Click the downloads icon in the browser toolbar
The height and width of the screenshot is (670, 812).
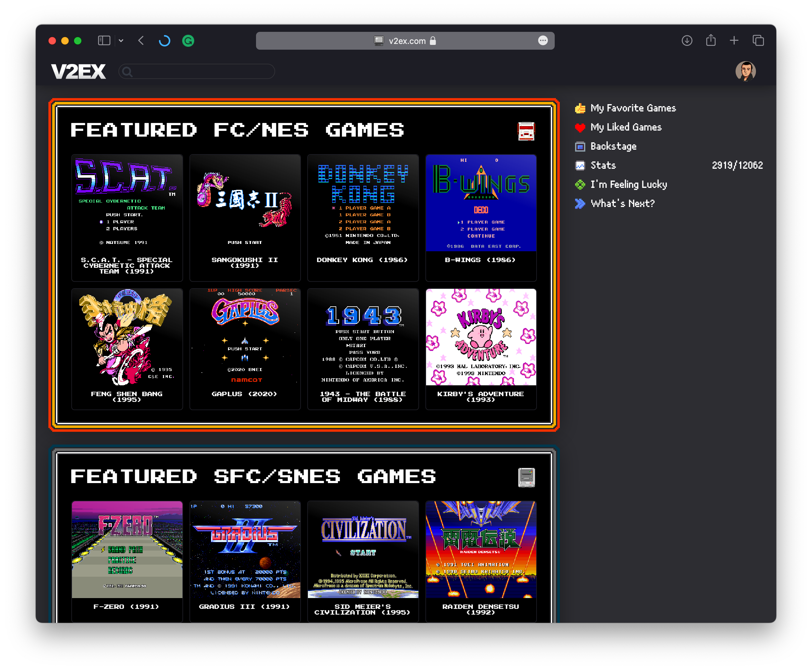pos(687,40)
